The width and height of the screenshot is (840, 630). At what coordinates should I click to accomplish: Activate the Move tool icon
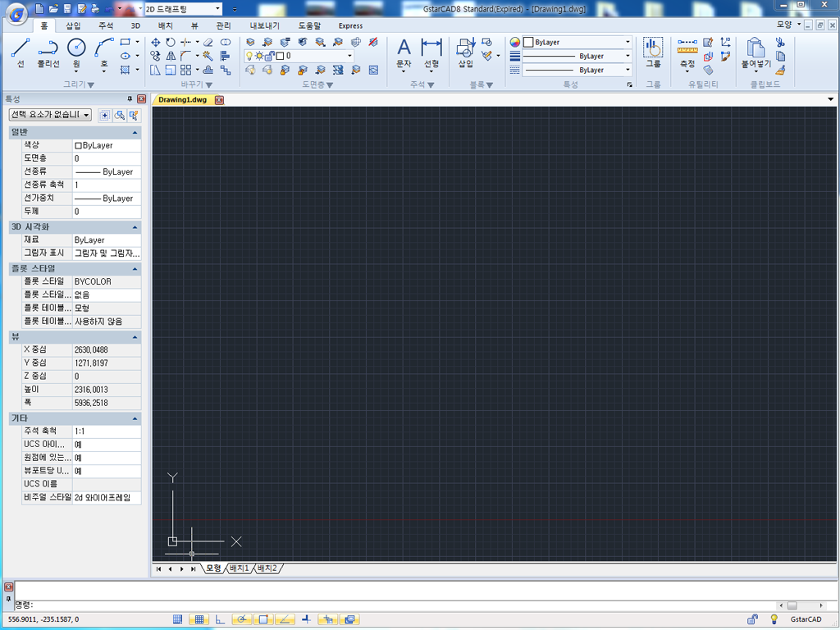[155, 43]
